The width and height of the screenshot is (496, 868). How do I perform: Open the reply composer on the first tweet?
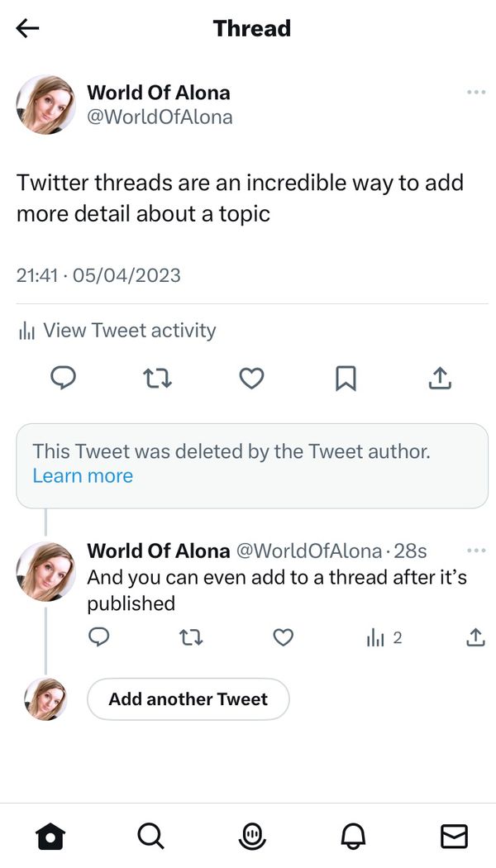[64, 379]
